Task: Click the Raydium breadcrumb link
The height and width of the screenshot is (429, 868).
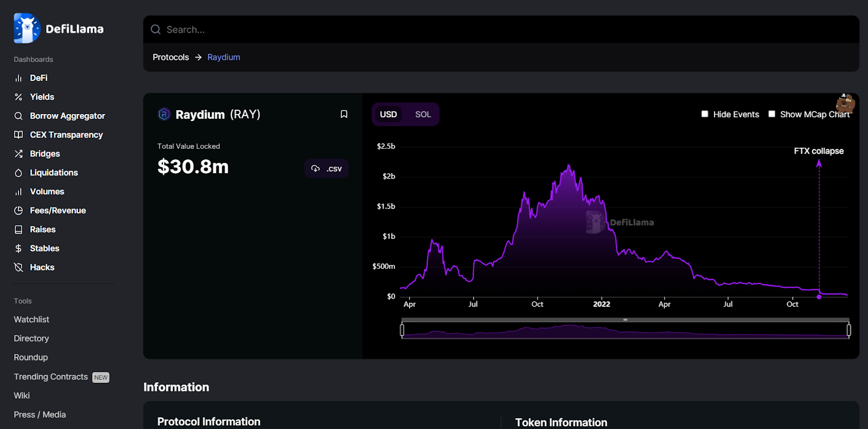Action: (x=224, y=57)
